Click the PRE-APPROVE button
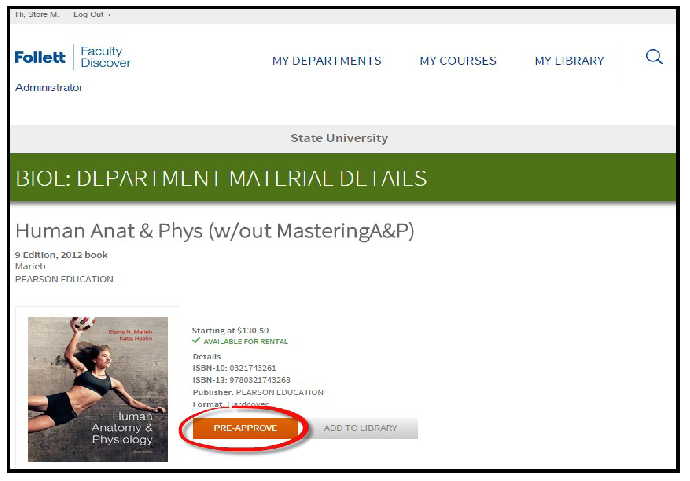This screenshot has width=690, height=481. click(245, 428)
